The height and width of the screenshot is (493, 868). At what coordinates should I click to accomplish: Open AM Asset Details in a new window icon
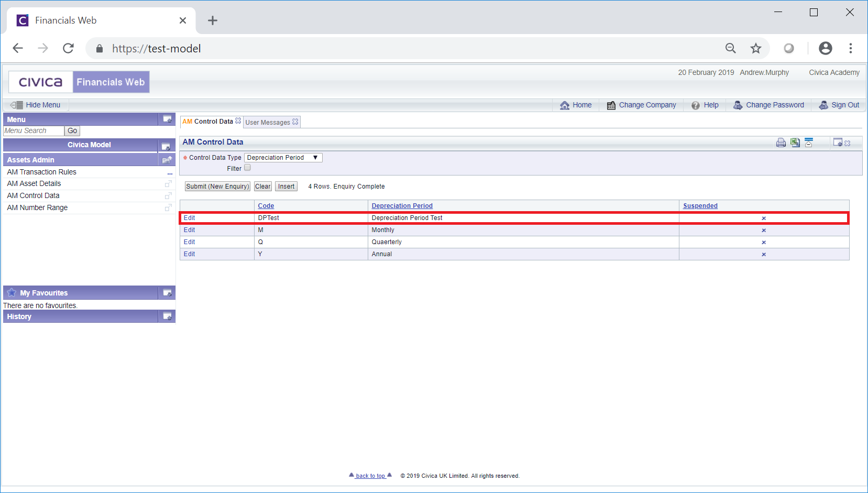[168, 184]
